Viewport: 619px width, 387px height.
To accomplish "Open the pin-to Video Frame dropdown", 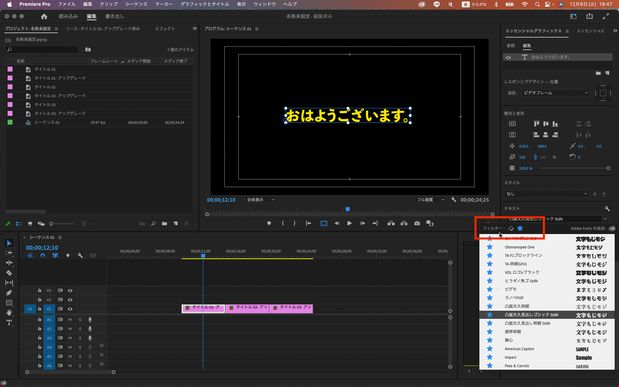I will pyautogui.click(x=555, y=93).
